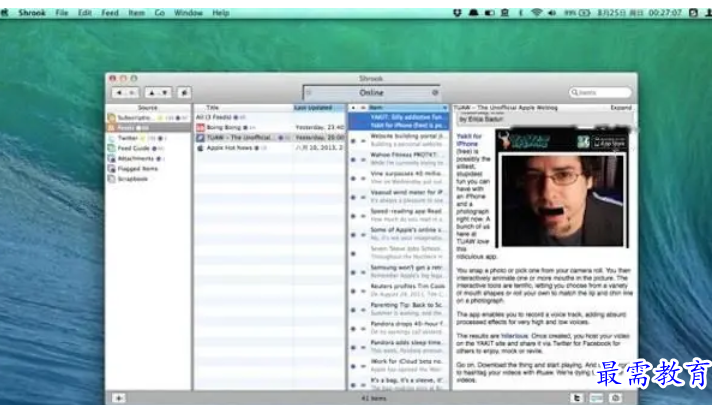Select the Some of Apple's online item
The image size is (718, 405).
[398, 234]
